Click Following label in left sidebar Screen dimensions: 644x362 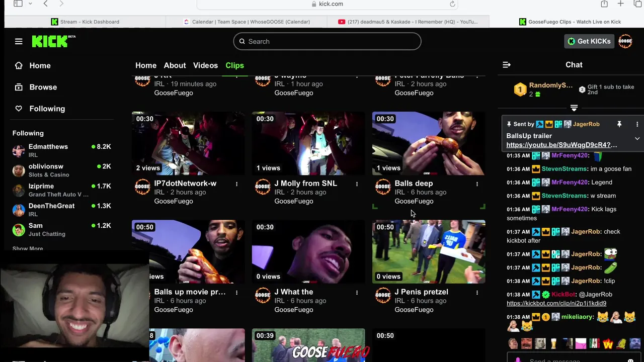pyautogui.click(x=47, y=109)
